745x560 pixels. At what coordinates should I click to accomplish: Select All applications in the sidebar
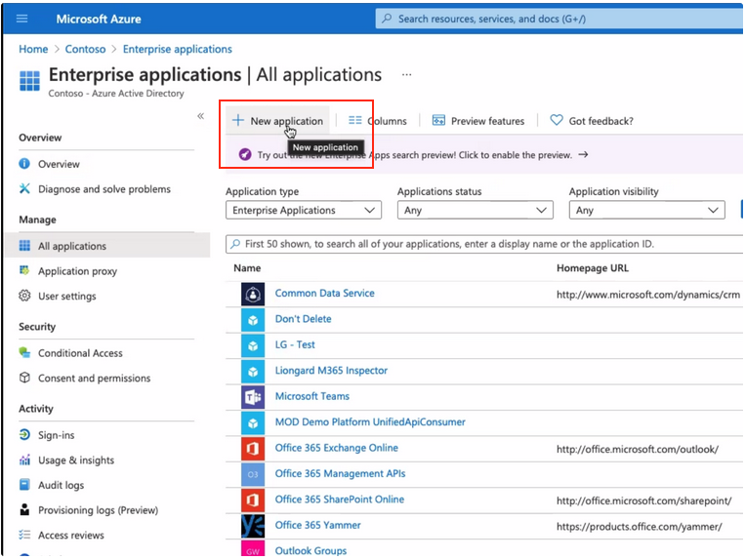click(x=107, y=245)
